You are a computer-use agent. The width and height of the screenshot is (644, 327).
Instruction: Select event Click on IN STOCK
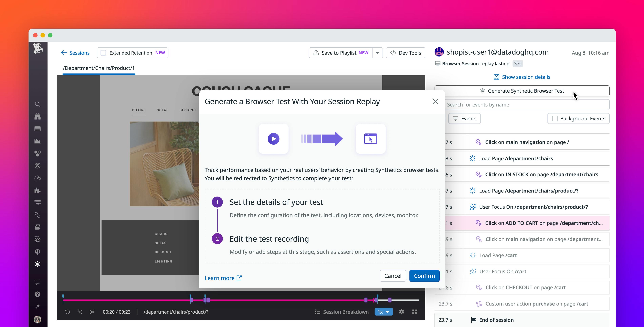pyautogui.click(x=527, y=175)
